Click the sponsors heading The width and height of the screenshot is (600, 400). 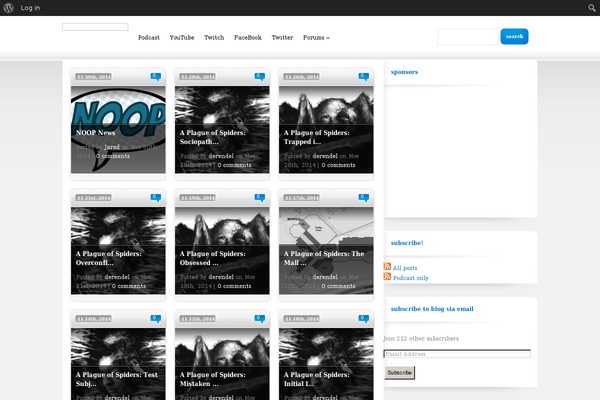tap(404, 72)
